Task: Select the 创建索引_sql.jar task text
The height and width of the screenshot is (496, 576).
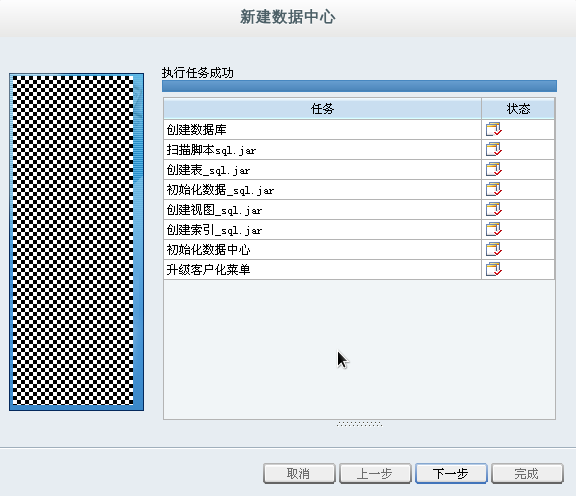Action: (214, 230)
